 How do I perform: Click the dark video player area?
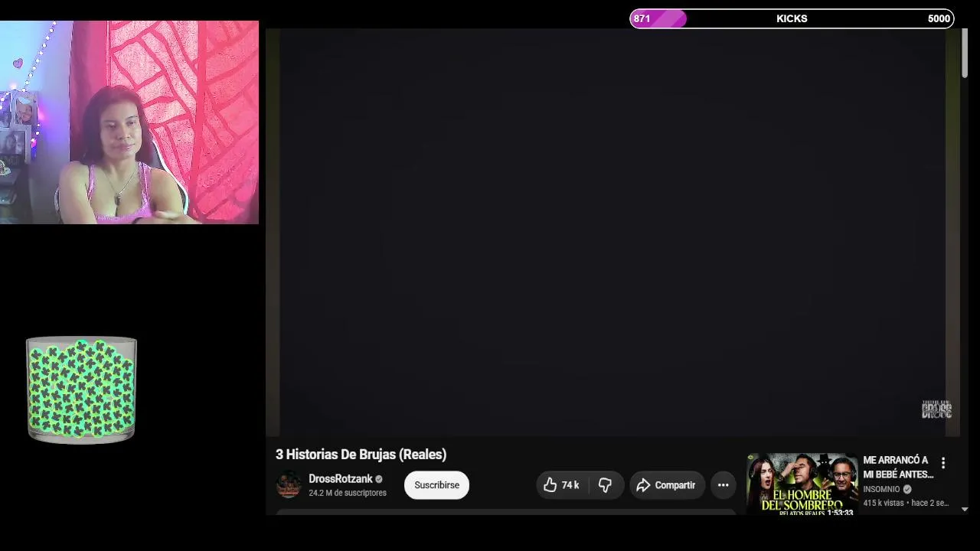612,232
